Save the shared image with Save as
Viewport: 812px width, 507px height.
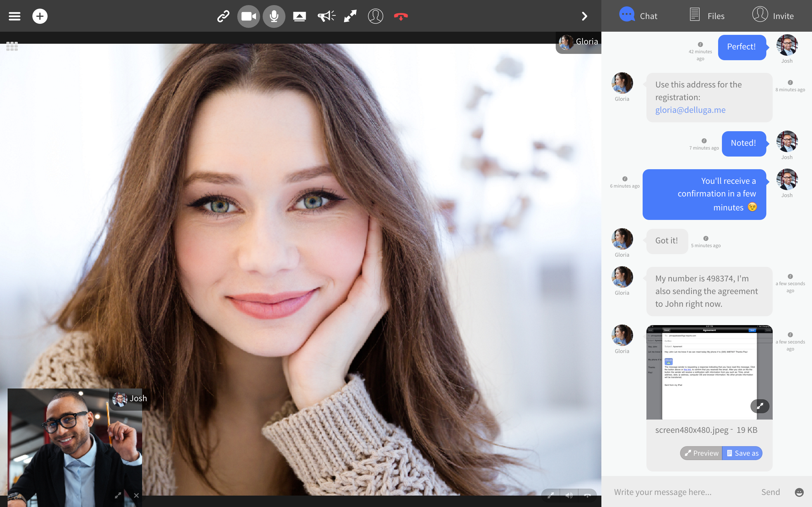point(742,453)
